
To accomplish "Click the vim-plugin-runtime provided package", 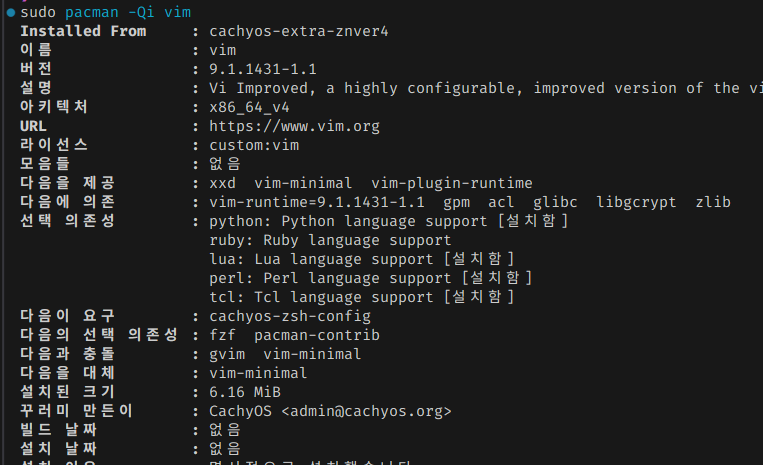I will click(452, 183).
